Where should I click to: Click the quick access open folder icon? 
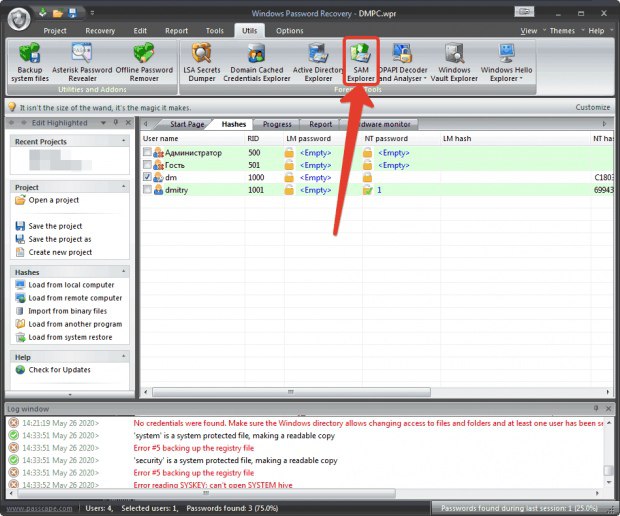coord(58,13)
